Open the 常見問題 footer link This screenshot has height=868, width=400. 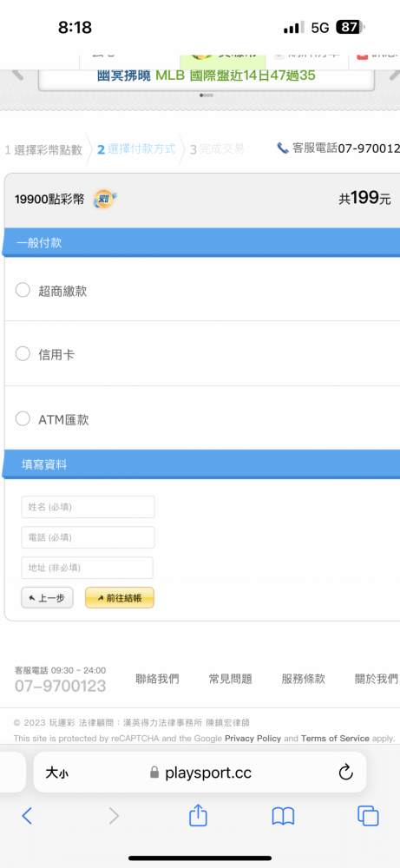point(230,680)
